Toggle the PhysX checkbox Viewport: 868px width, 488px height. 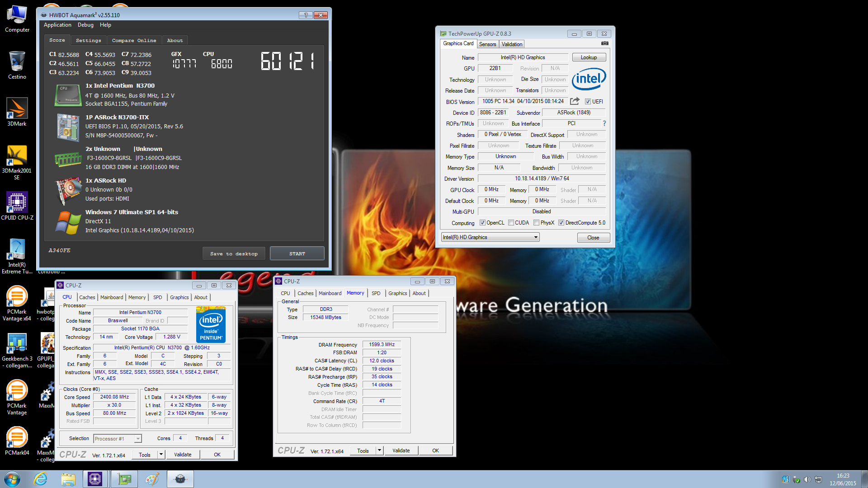point(536,223)
